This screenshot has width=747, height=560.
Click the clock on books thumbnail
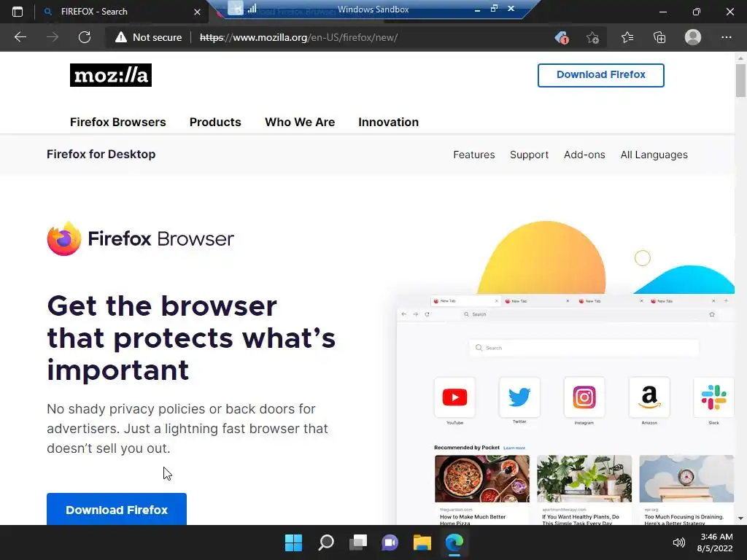click(x=686, y=478)
